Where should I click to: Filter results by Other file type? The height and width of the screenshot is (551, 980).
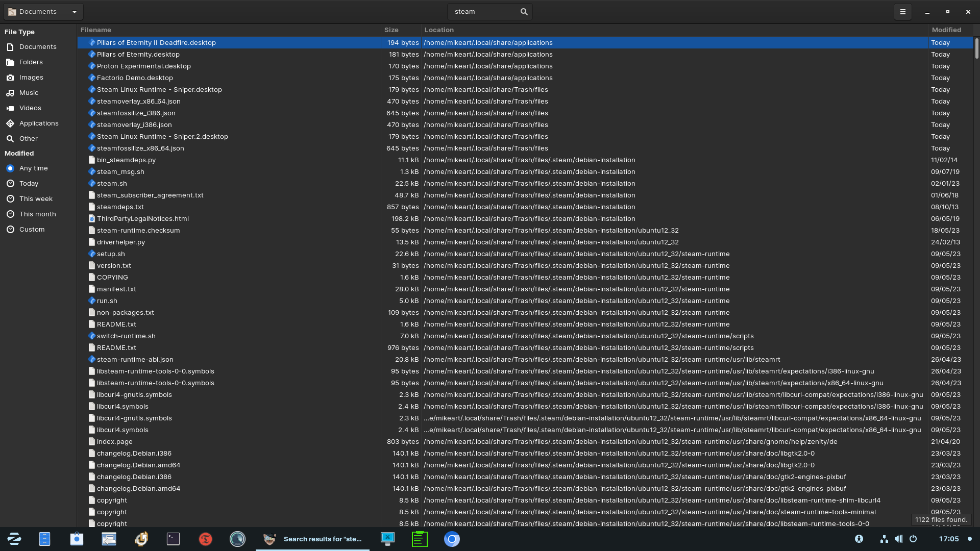click(29, 138)
